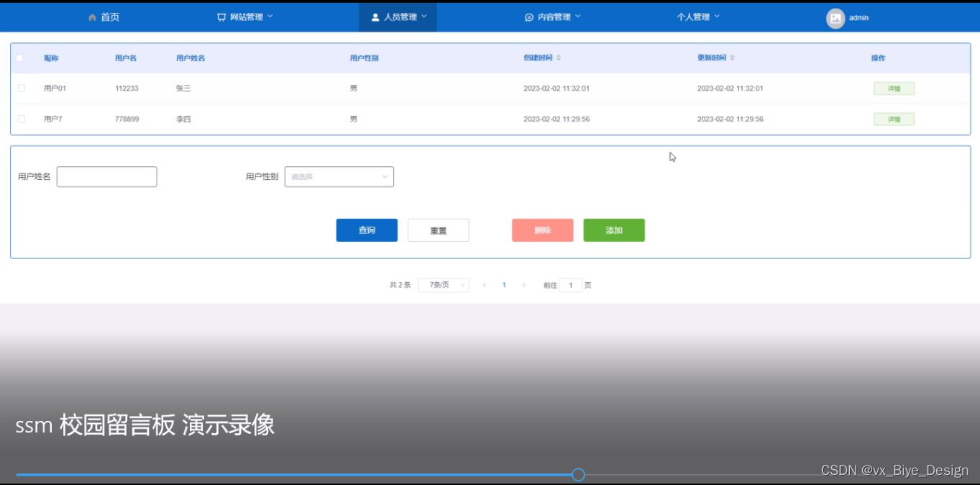Click the video title ssm 校园留言板 演示录像
This screenshot has height=485, width=980.
(x=145, y=425)
